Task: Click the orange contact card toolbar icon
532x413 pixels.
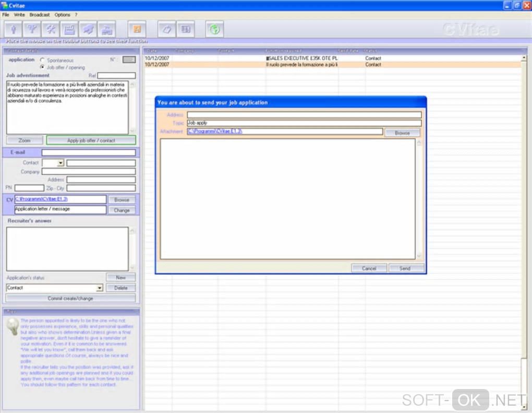Action: (x=137, y=30)
